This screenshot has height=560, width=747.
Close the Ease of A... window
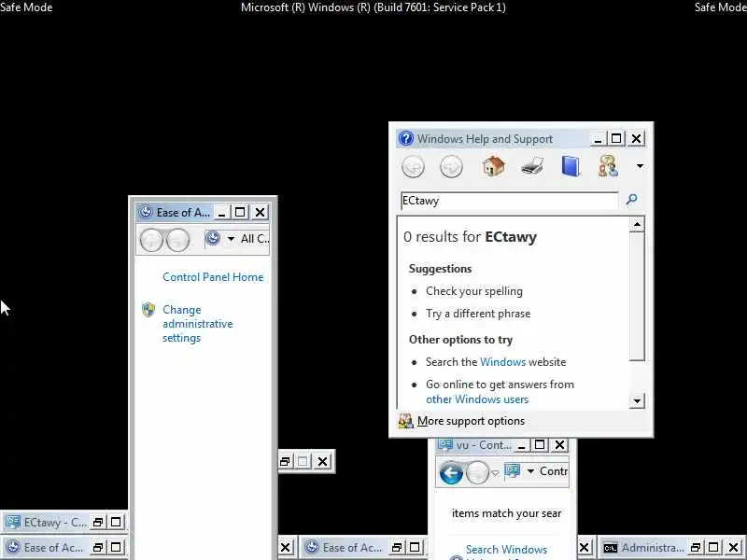point(261,212)
